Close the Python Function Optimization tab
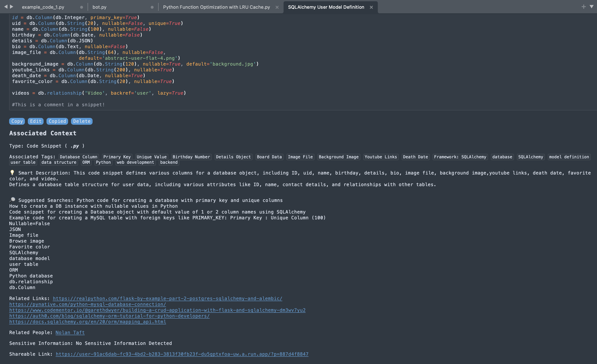Viewport: 597px width, 364px height. (x=277, y=7)
